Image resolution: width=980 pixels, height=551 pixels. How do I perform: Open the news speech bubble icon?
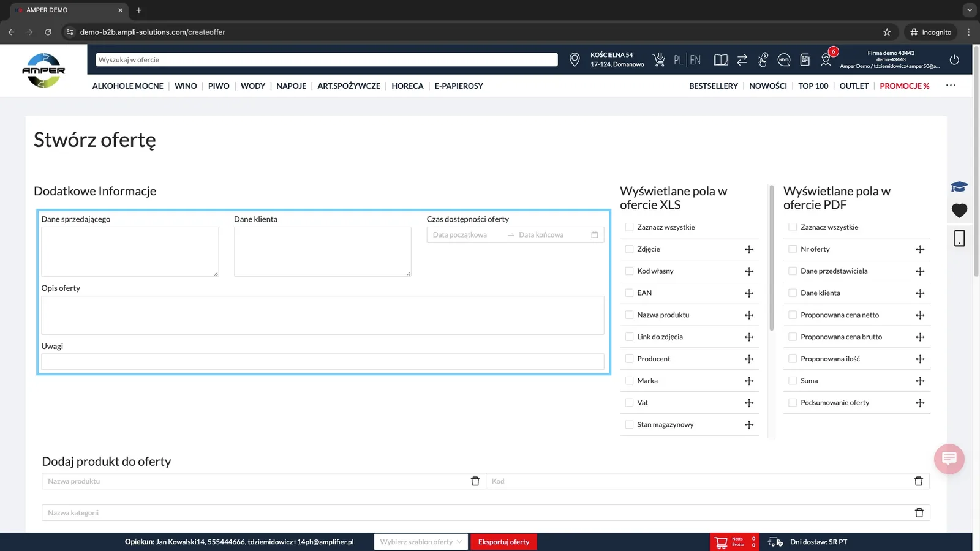tap(783, 60)
